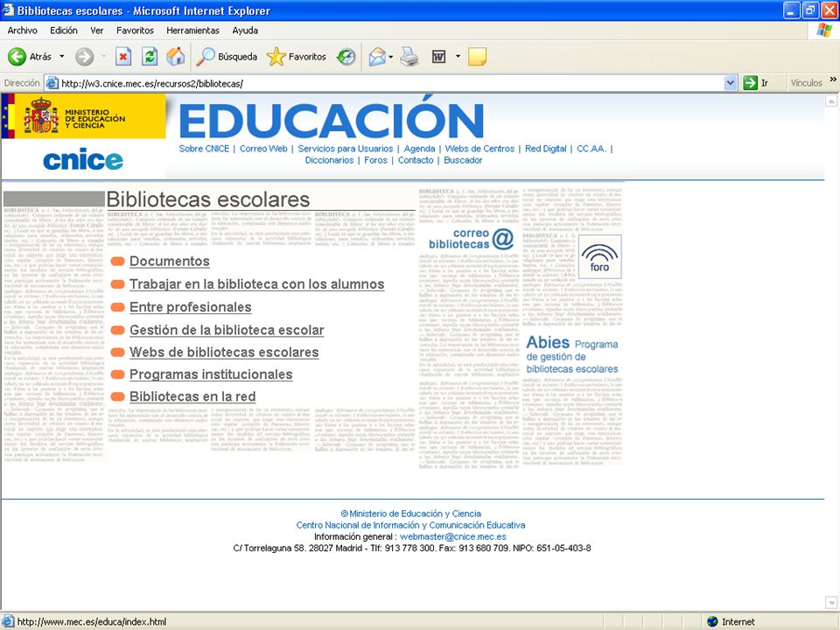Viewport: 840px width, 630px height.
Task: Click the scrollbar down arrow
Action: (831, 603)
